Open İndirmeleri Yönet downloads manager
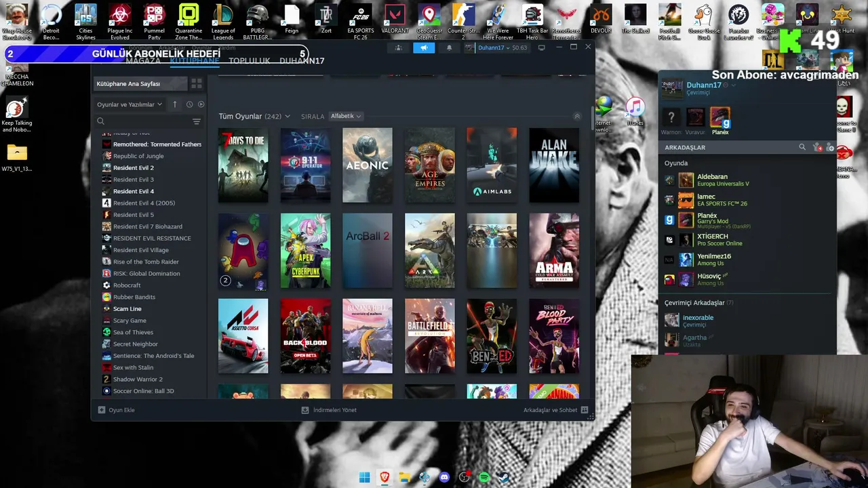This screenshot has width=868, height=488. pos(329,410)
